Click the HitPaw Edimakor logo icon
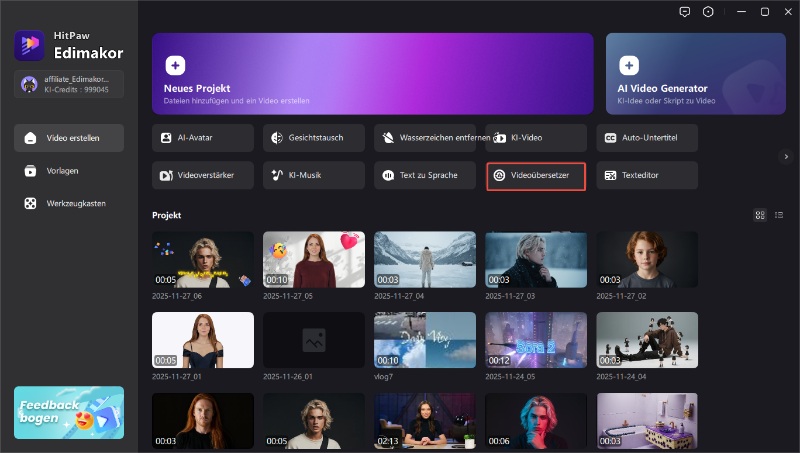This screenshot has height=453, width=800. (27, 45)
